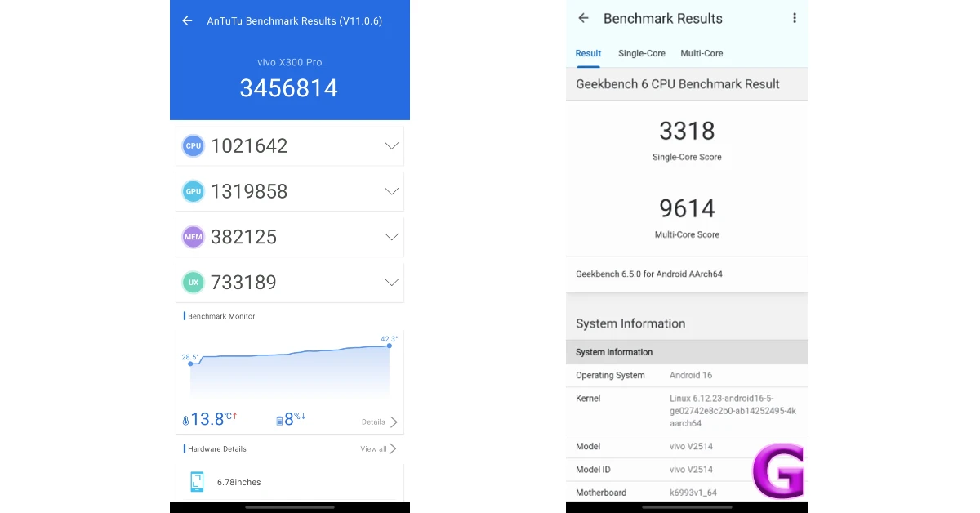This screenshot has width=980, height=513.
Task: Switch to the Multi-Core tab
Action: (702, 53)
